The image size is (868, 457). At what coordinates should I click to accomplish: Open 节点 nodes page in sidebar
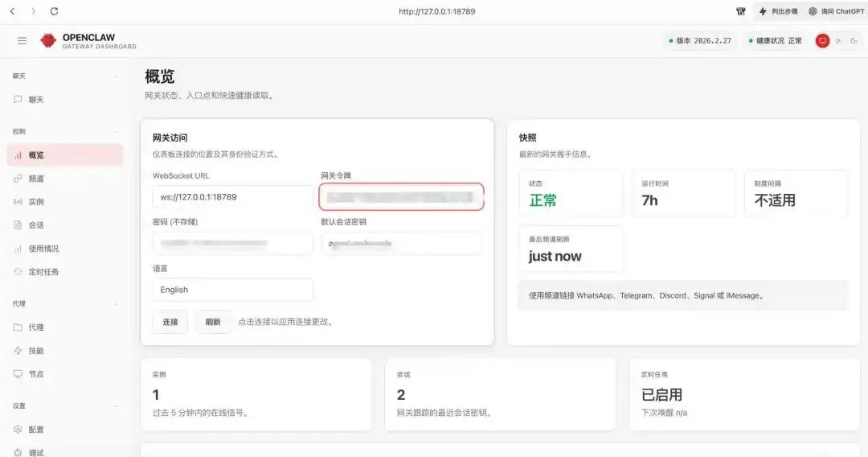[x=65, y=374]
